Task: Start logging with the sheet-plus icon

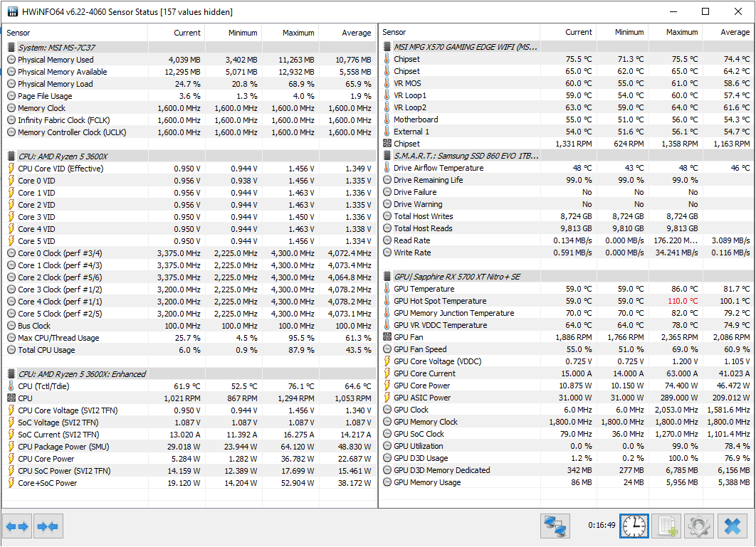Action: (667, 526)
